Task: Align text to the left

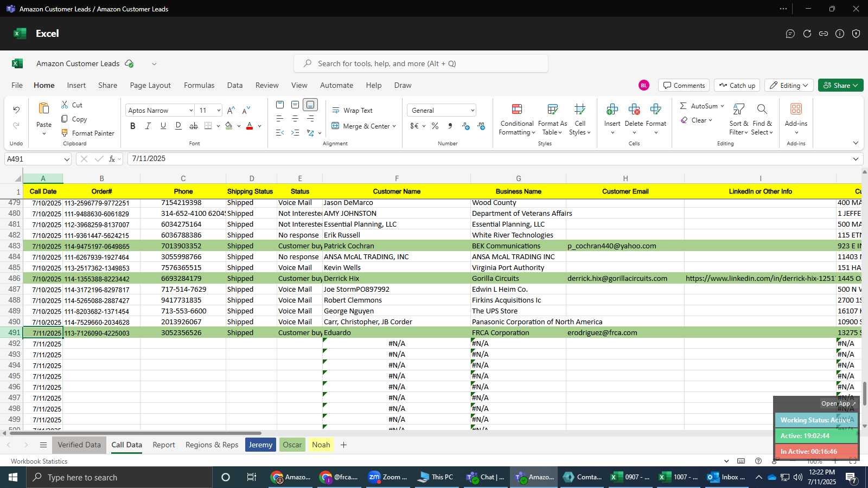Action: [x=280, y=118]
